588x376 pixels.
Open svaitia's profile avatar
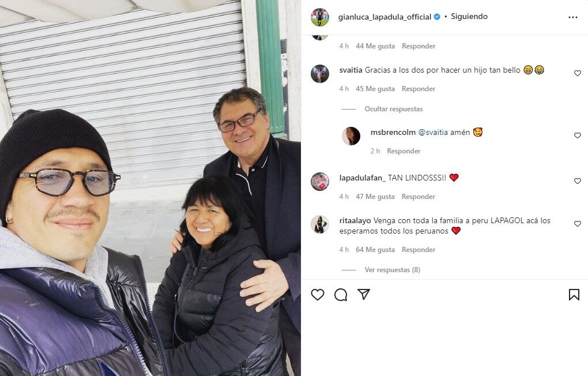point(320,74)
